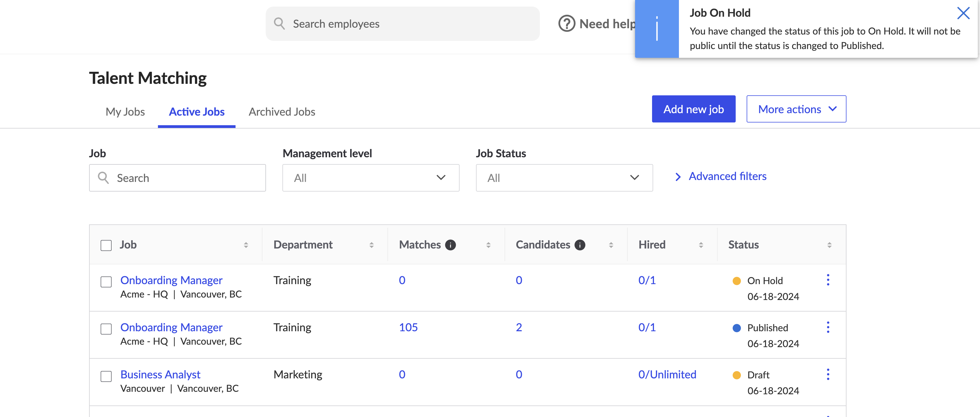The width and height of the screenshot is (980, 417).
Task: Sort table by Job column
Action: point(246,245)
